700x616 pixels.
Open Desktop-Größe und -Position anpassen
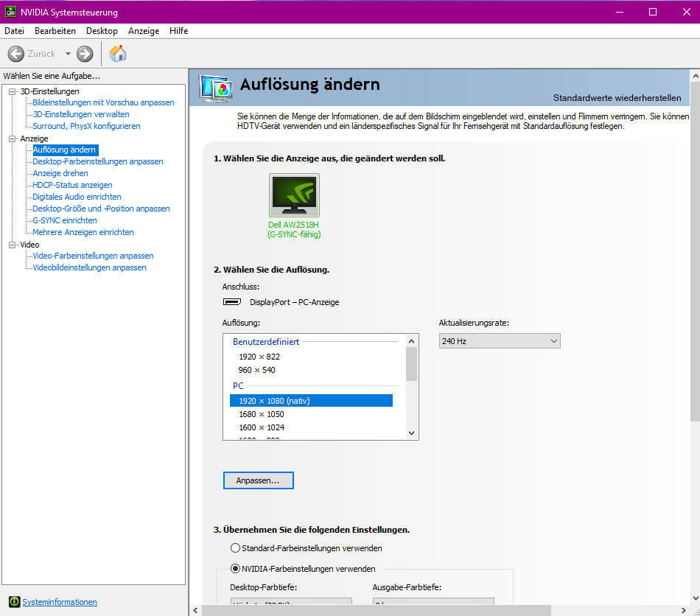[101, 209]
